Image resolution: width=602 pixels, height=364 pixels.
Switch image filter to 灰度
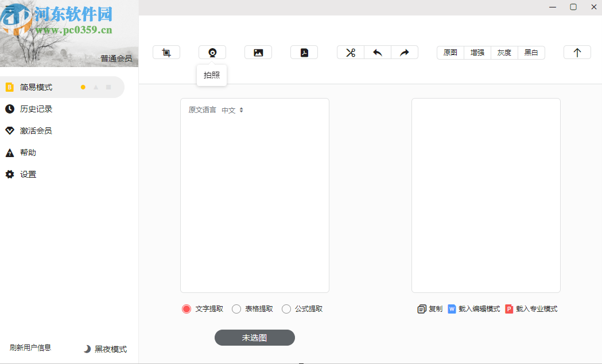504,52
